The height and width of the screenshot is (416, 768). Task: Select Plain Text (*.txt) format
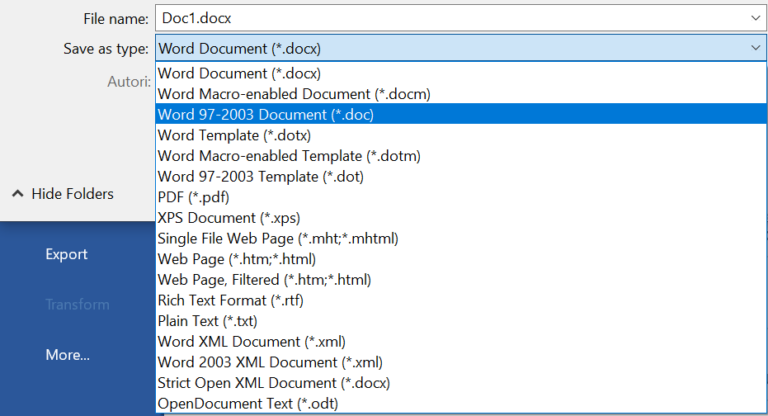coord(460,321)
